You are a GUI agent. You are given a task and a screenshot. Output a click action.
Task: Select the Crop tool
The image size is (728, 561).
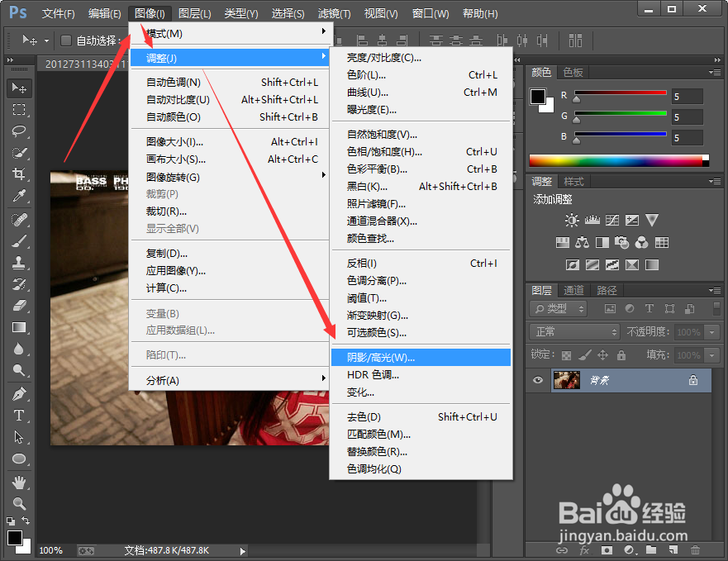pos(20,174)
